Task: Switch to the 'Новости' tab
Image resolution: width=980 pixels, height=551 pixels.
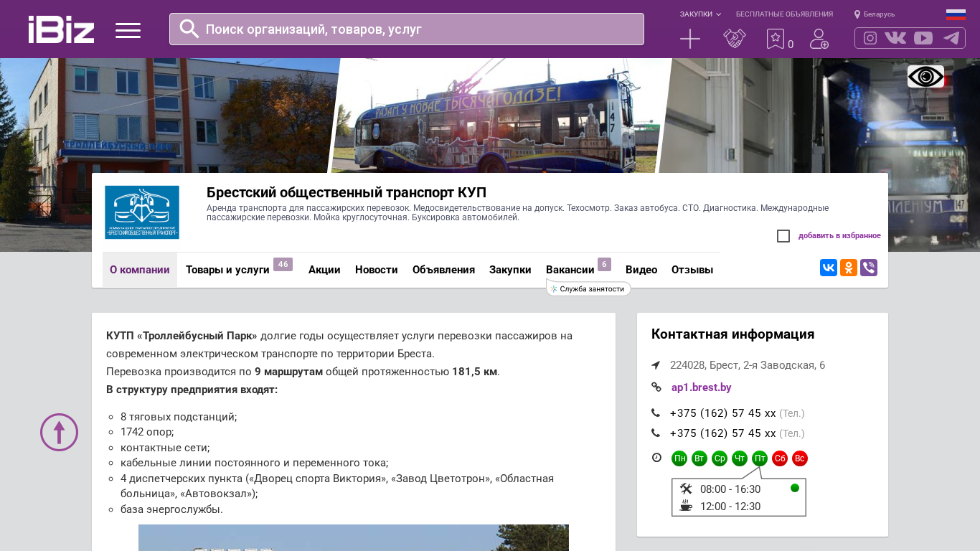Action: click(377, 270)
